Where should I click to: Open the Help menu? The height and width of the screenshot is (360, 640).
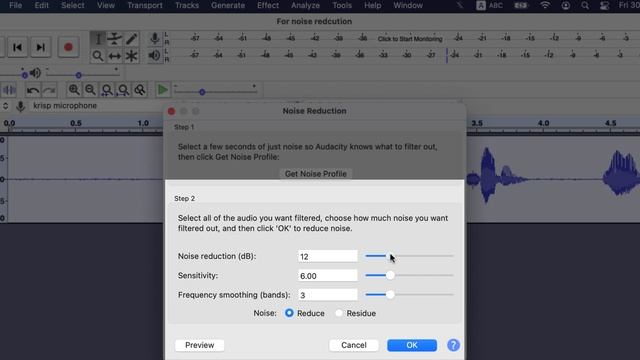[x=372, y=5]
